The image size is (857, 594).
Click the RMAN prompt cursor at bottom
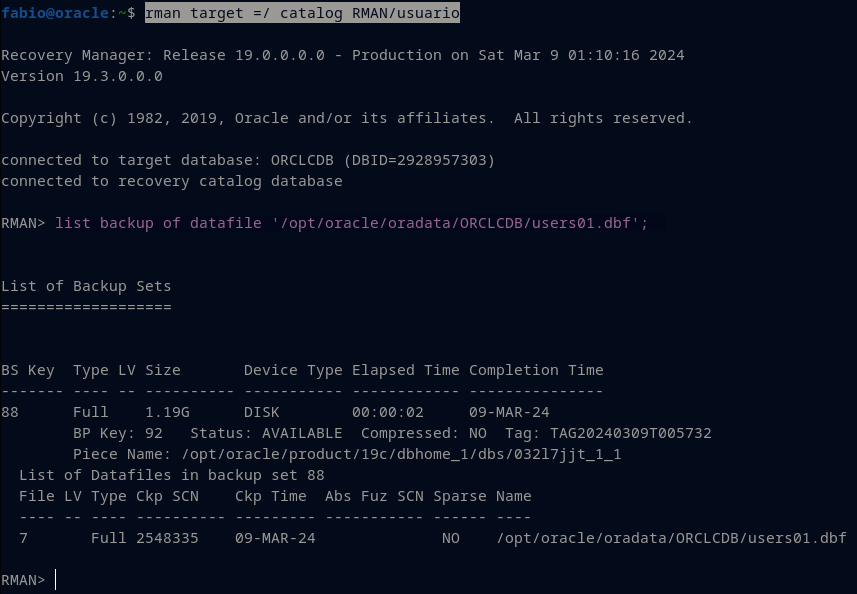(x=56, y=580)
